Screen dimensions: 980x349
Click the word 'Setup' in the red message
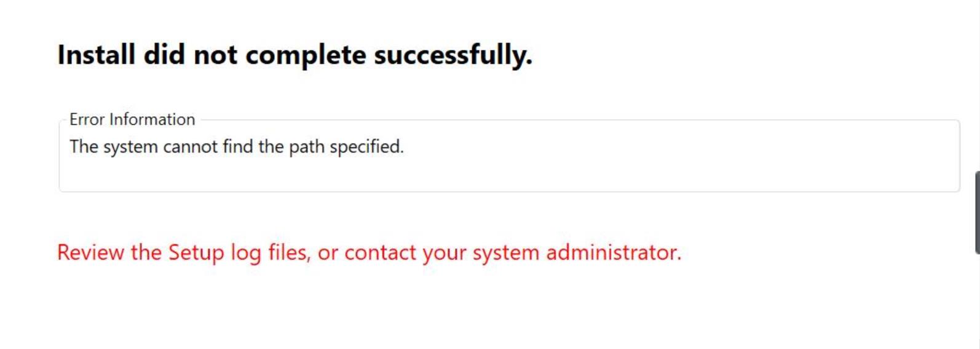click(x=196, y=252)
